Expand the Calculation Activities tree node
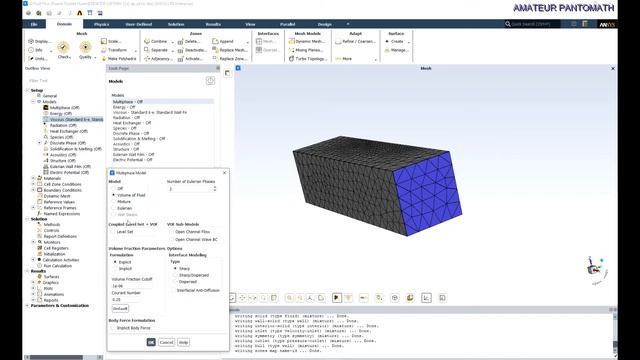 point(33,260)
